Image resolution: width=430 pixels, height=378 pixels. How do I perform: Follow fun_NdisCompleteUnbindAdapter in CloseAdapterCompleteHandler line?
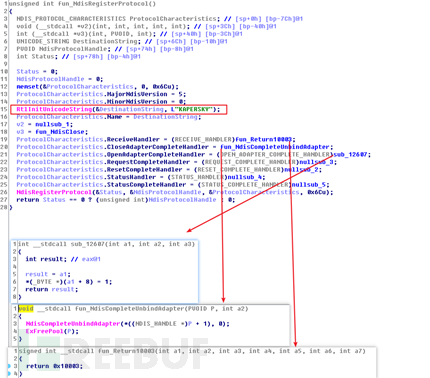tap(275, 147)
